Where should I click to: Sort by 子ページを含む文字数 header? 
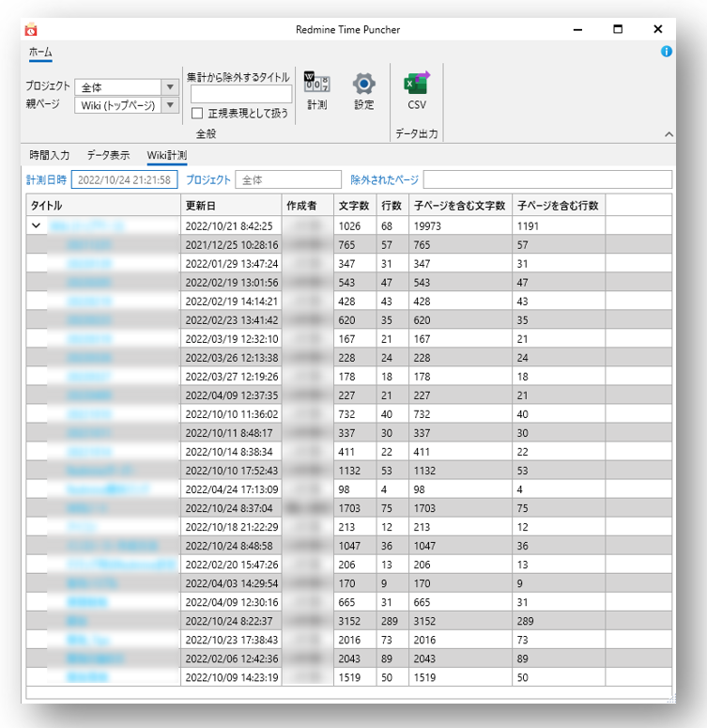(460, 205)
